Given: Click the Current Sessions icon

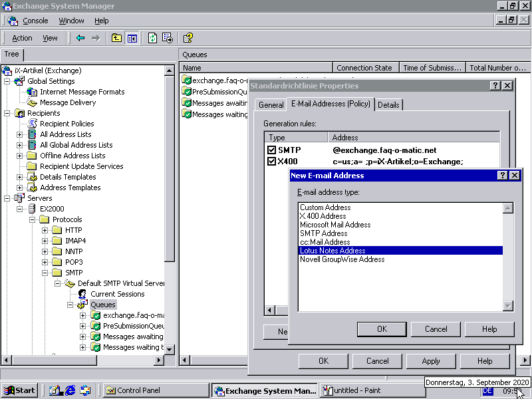Looking at the screenshot, I should point(82,294).
